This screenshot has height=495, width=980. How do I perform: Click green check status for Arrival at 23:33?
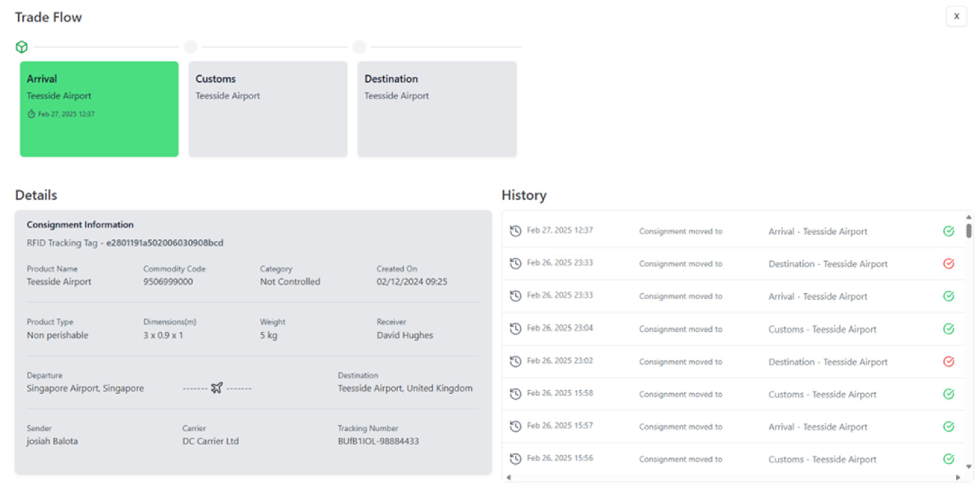coord(949,296)
